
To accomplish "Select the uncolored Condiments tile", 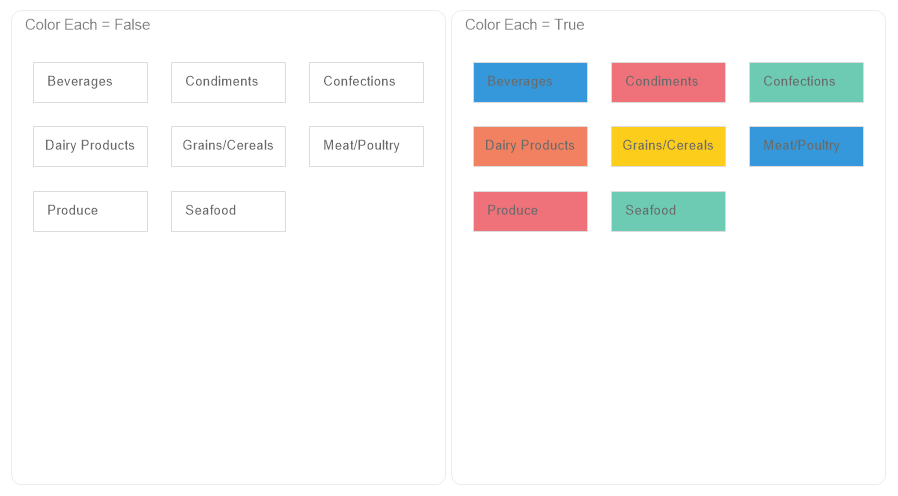I will tap(228, 82).
